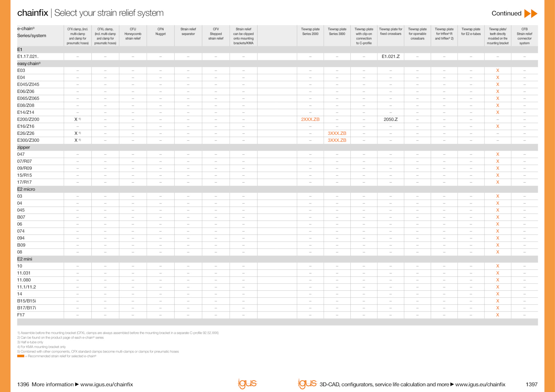555x392 pixels.
Task: Select the B07 row label
Action: [21, 217]
